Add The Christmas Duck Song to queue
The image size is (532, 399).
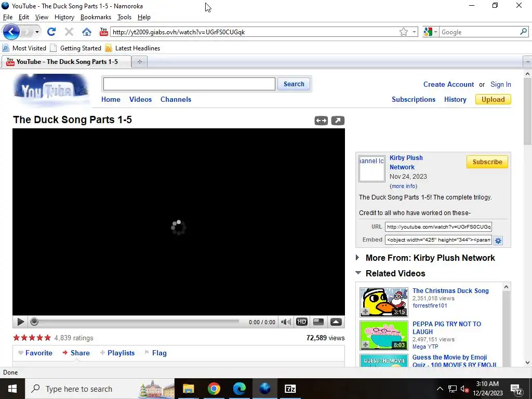tap(365, 312)
